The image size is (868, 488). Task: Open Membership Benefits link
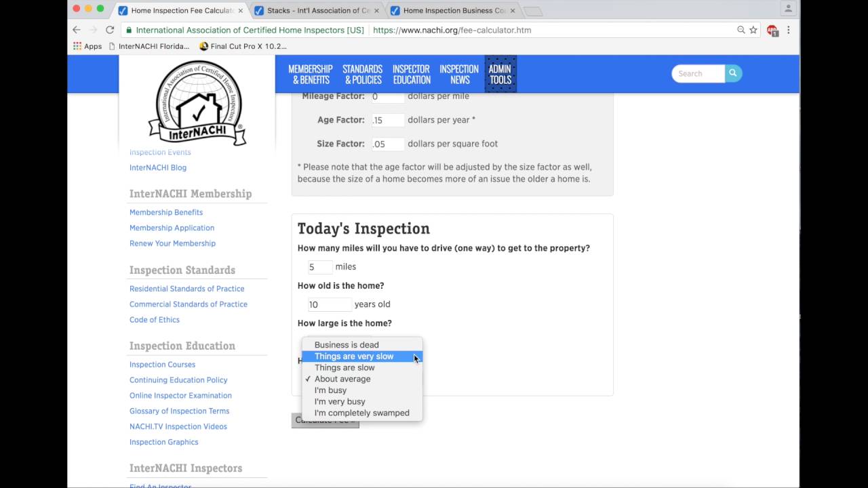pos(166,212)
